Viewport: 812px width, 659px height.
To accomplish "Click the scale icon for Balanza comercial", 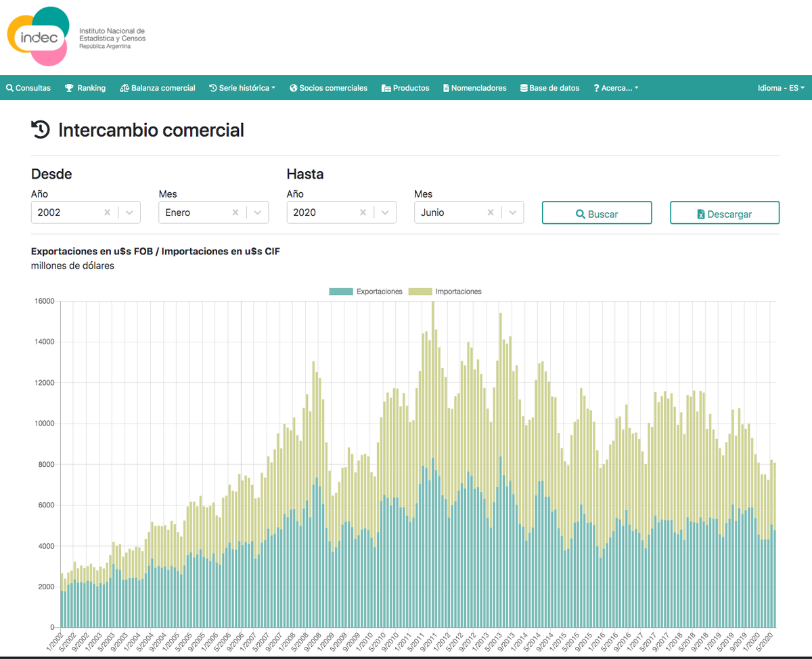I will tap(125, 88).
